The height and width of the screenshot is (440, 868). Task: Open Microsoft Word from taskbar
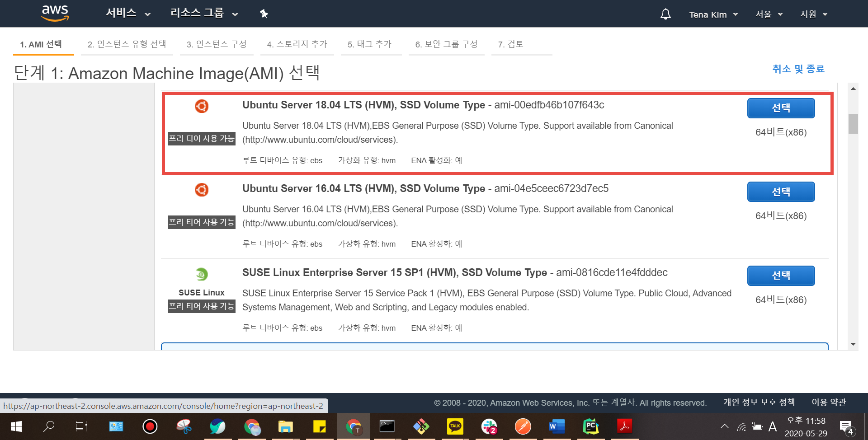click(557, 426)
